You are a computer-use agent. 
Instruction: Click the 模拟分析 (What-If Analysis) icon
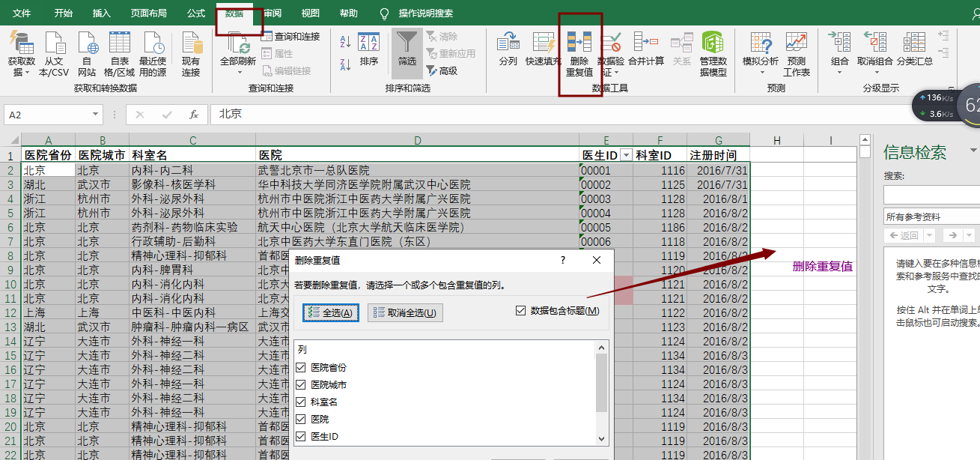(x=761, y=43)
